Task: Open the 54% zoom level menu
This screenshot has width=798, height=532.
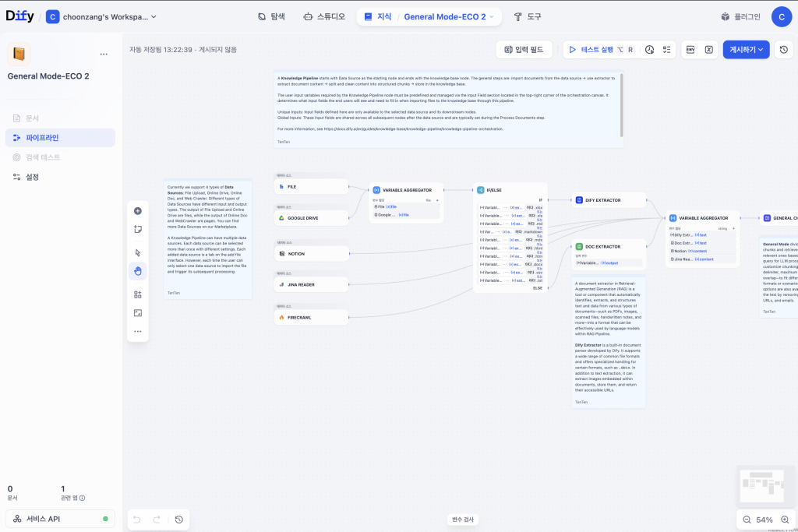Action: click(764, 520)
